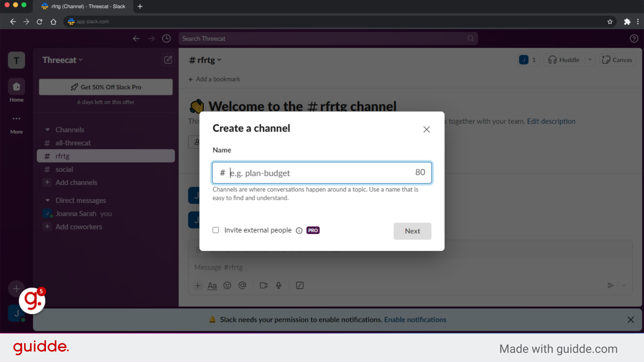644x362 pixels.
Task: Record a video clip from the composer
Action: (263, 285)
